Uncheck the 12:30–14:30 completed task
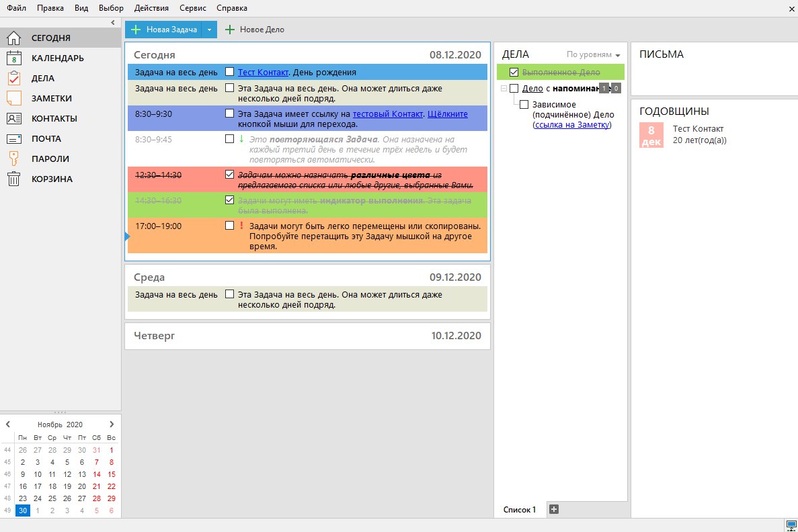Screen dimensions: 798x532 click(x=229, y=175)
